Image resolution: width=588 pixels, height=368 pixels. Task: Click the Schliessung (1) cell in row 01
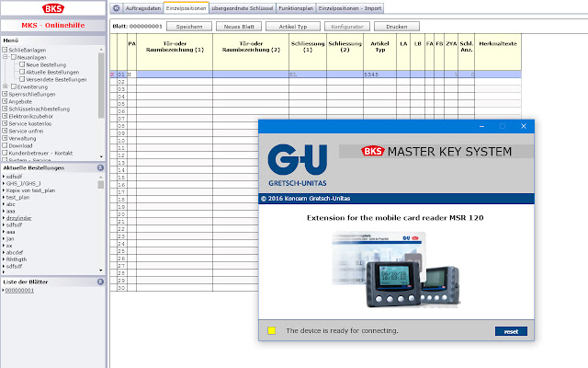point(308,75)
